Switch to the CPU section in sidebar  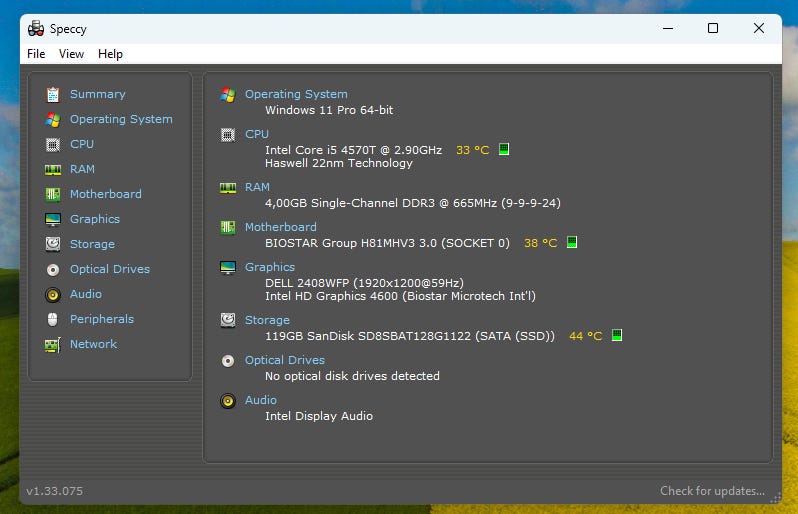pos(82,144)
